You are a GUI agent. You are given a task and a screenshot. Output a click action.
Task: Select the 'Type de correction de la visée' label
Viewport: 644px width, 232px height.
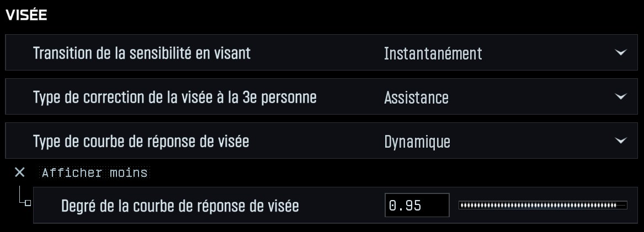tap(175, 98)
